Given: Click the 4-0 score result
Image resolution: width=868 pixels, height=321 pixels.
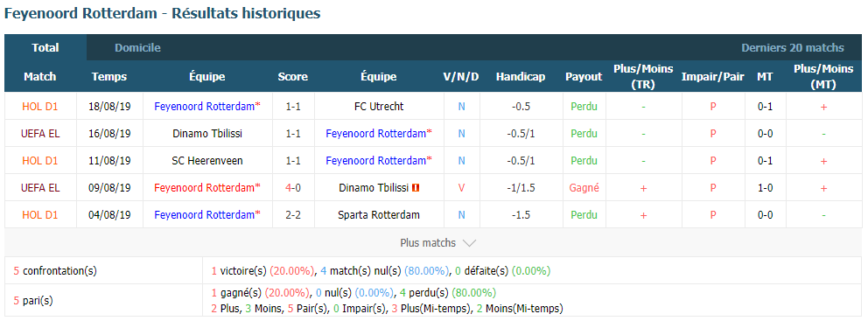Looking at the screenshot, I should [x=293, y=188].
